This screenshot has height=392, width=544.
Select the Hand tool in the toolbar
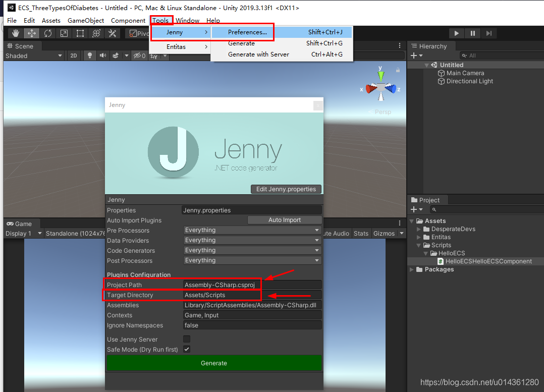pos(16,33)
